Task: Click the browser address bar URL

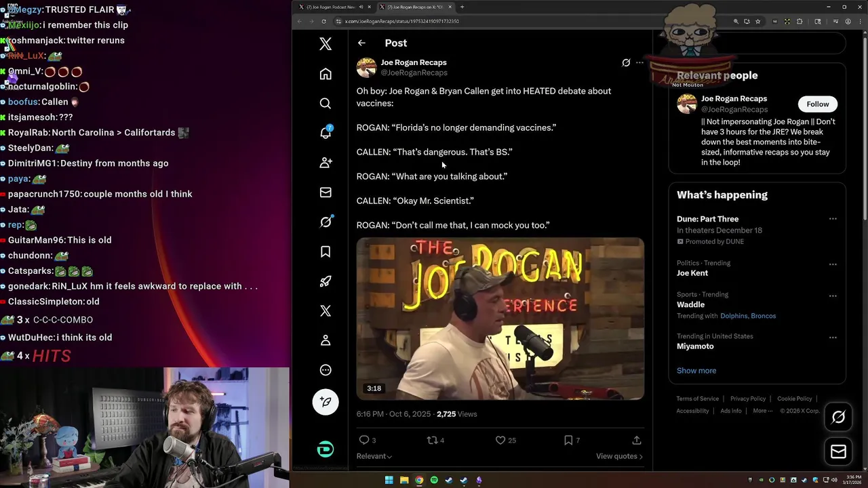Action: pos(402,22)
